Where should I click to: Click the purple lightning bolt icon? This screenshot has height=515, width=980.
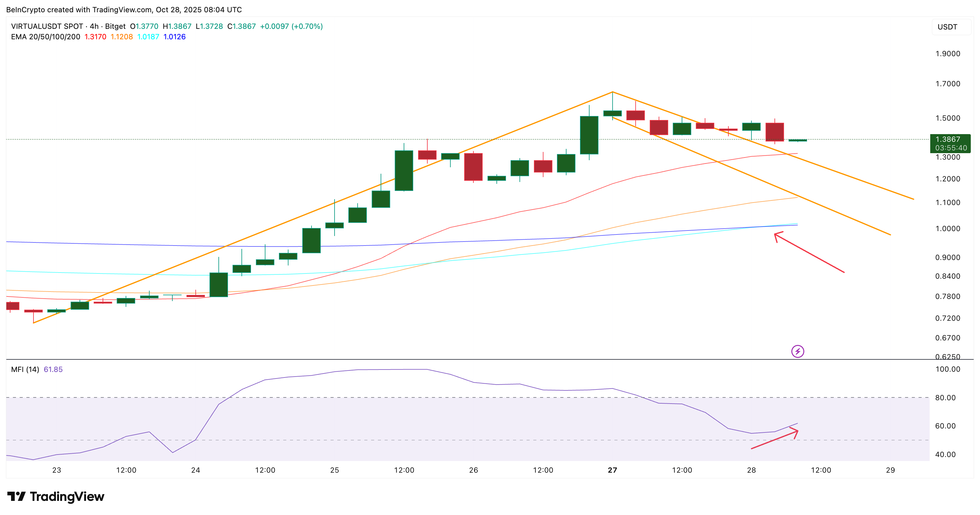pos(798,351)
